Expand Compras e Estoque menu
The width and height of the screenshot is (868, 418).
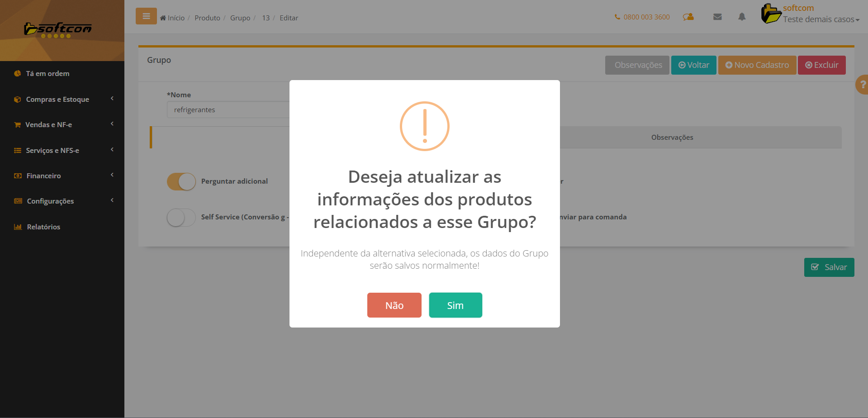click(x=57, y=100)
